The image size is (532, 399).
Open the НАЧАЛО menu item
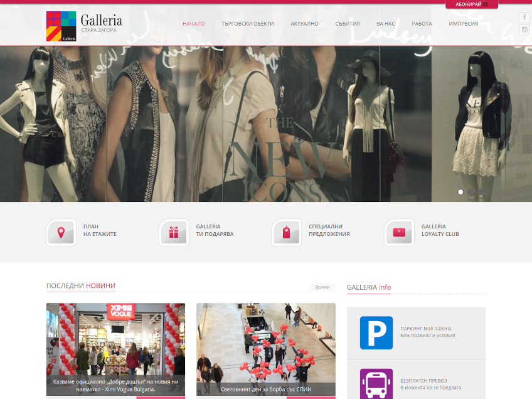pos(194,24)
